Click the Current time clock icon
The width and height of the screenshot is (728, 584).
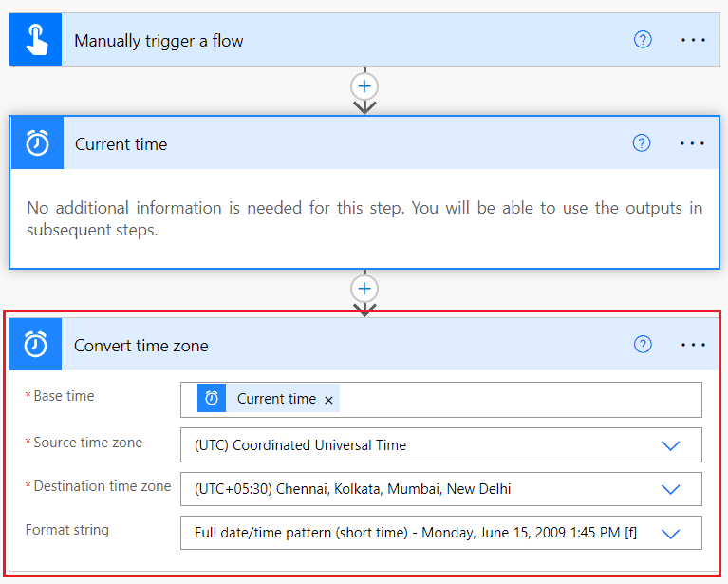pyautogui.click(x=38, y=142)
